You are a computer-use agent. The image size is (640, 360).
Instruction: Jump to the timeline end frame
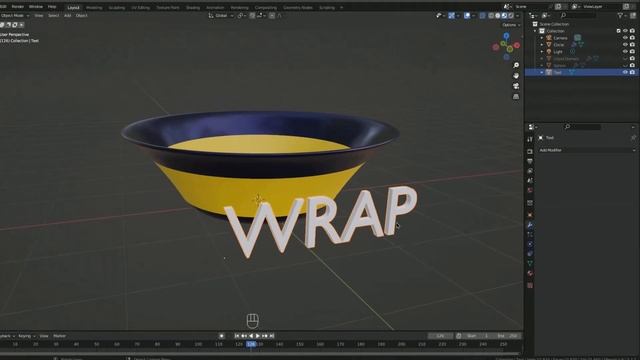point(272,336)
